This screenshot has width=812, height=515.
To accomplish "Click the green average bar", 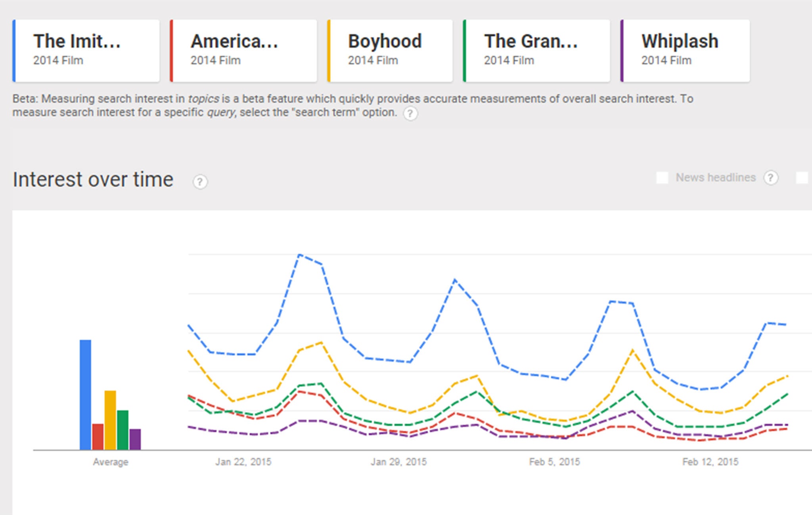I will [123, 430].
